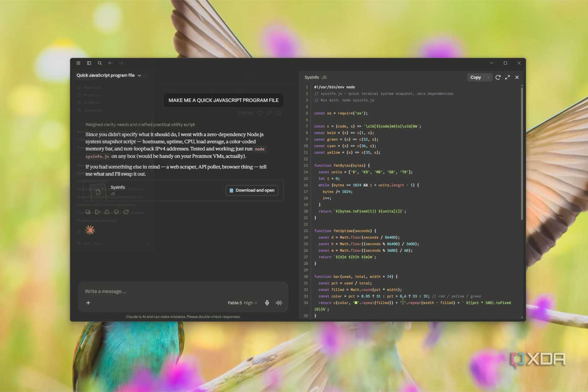
Task: Copy the assistant response with the copy icon
Action: 88,212
